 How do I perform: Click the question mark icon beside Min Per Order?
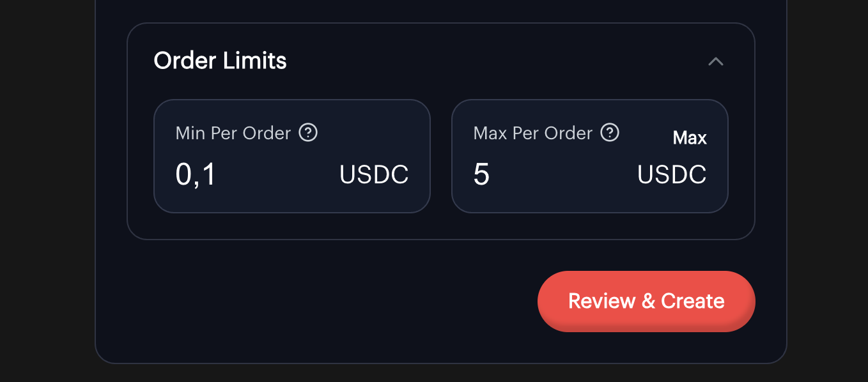pyautogui.click(x=309, y=133)
